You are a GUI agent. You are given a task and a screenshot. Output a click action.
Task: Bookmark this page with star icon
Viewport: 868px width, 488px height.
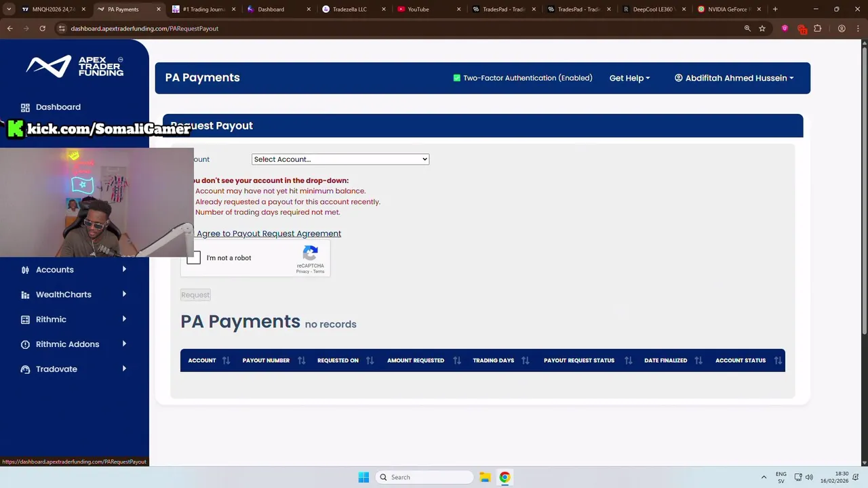click(x=762, y=28)
